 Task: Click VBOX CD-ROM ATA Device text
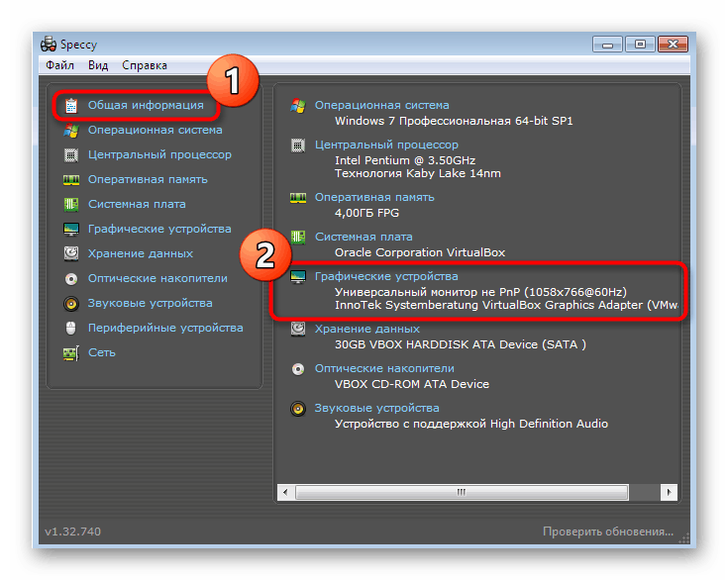coord(412,384)
